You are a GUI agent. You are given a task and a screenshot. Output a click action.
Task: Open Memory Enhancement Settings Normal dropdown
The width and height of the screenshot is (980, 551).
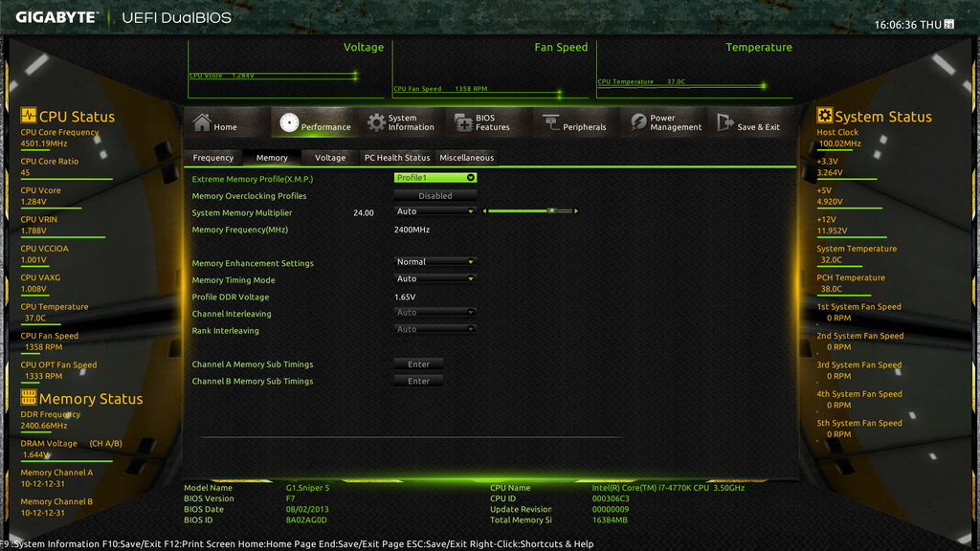(435, 262)
